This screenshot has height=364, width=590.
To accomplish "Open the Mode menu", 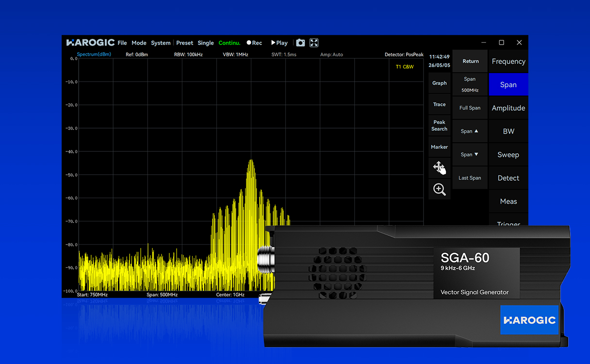I will point(139,43).
